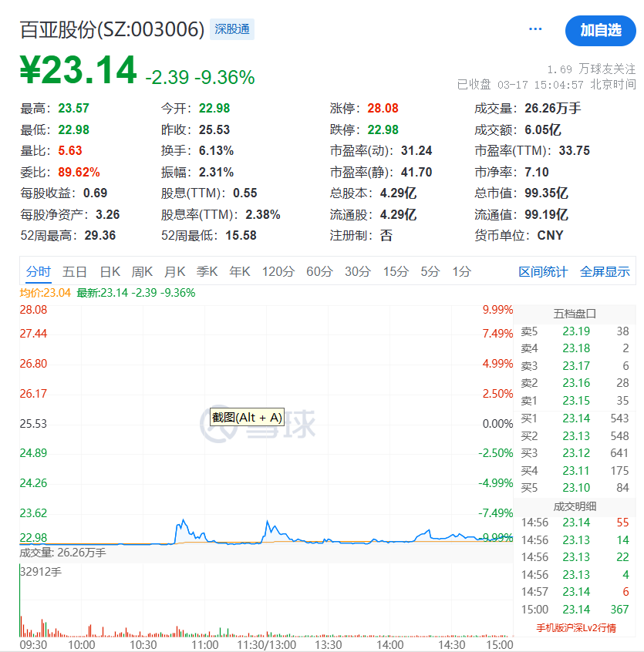Viewport: 644px width, 652px height.
Task: Click the 14:57 trade row with volume 6
Action: coord(575,592)
